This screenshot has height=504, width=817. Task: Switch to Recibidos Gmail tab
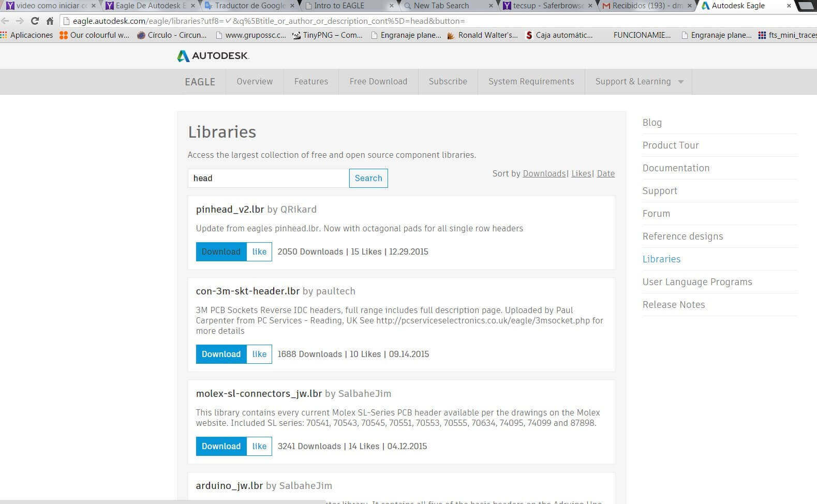click(647, 6)
